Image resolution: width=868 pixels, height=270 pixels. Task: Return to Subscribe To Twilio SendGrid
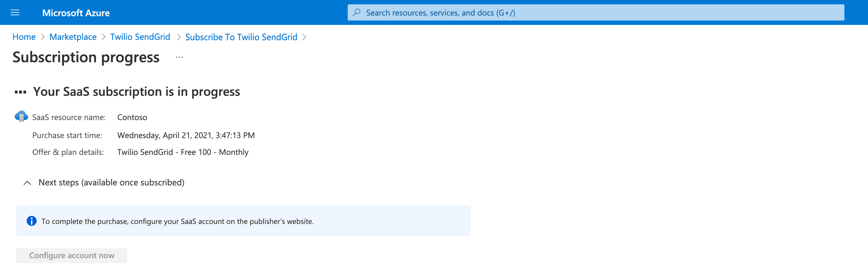pyautogui.click(x=241, y=37)
